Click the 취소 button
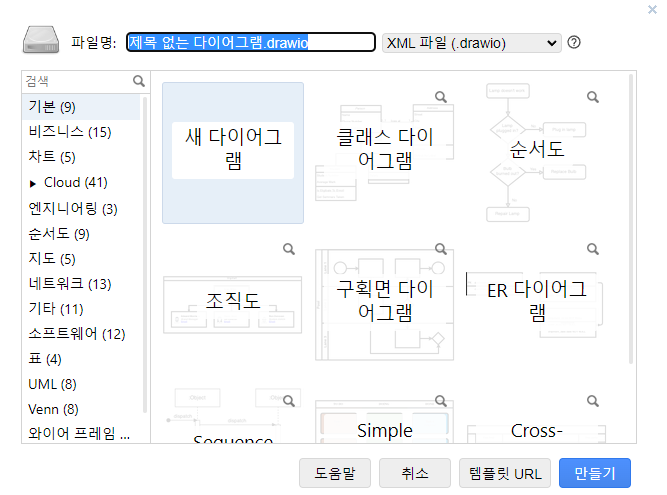The image size is (667, 495). pyautogui.click(x=415, y=473)
